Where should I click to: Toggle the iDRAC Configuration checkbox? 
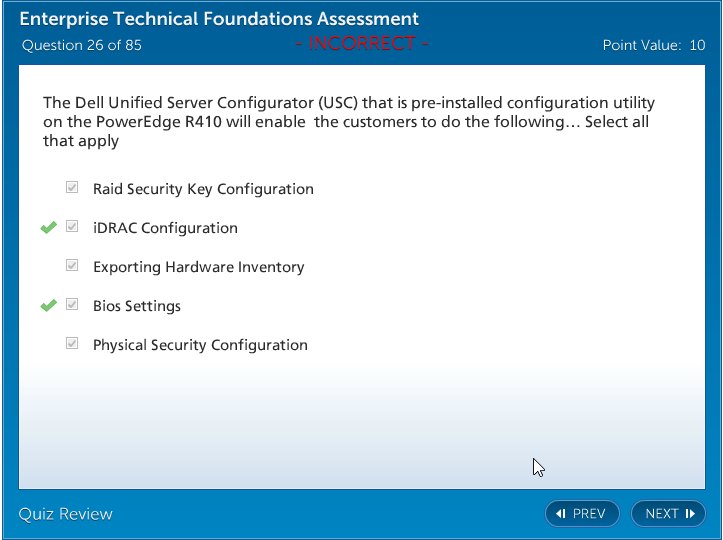pos(72,227)
